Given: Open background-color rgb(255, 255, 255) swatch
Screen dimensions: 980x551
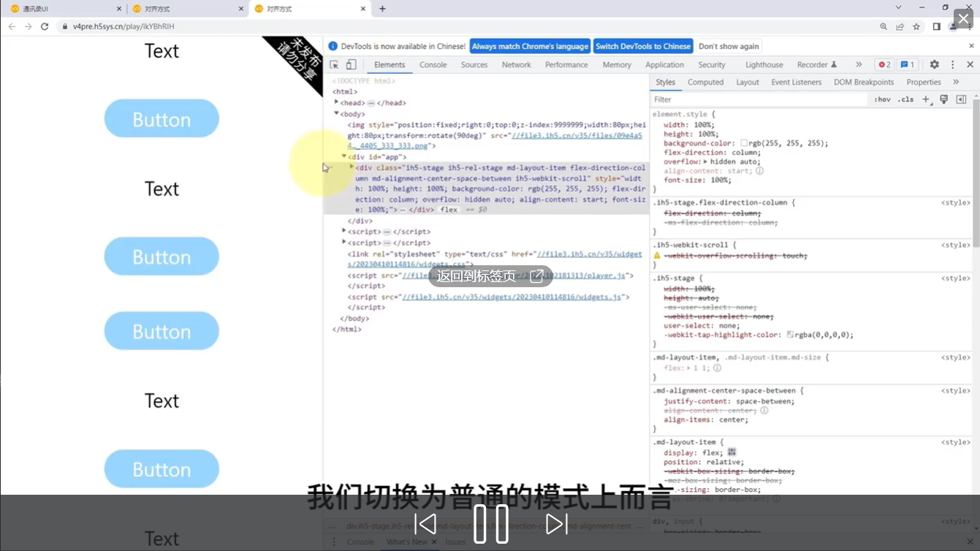Looking at the screenshot, I should tap(744, 143).
